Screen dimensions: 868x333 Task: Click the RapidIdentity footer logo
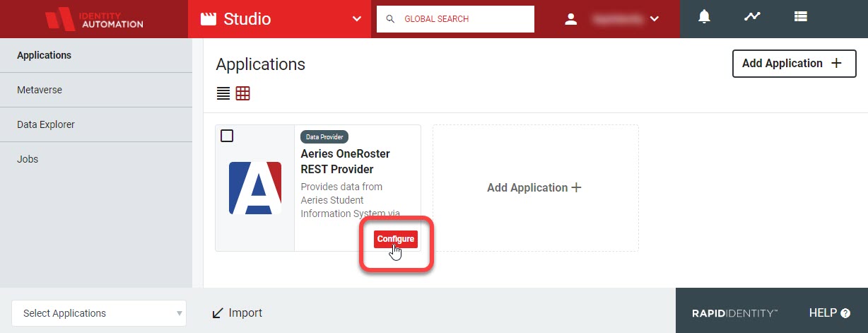pyautogui.click(x=735, y=312)
